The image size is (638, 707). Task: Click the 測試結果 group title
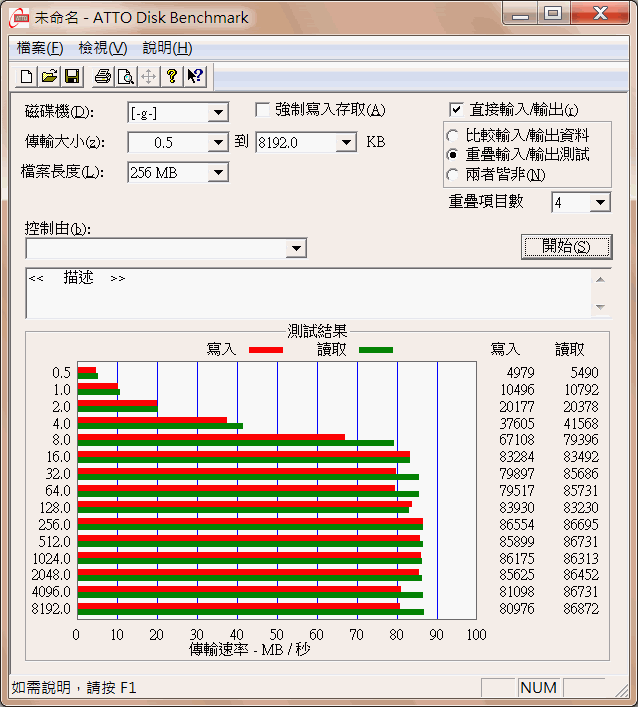[317, 331]
